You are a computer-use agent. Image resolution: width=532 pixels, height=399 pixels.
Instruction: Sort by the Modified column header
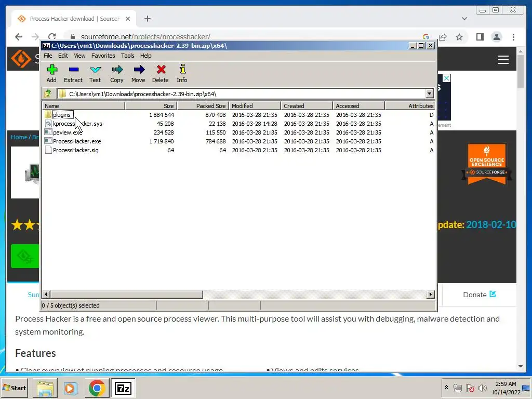(255, 106)
